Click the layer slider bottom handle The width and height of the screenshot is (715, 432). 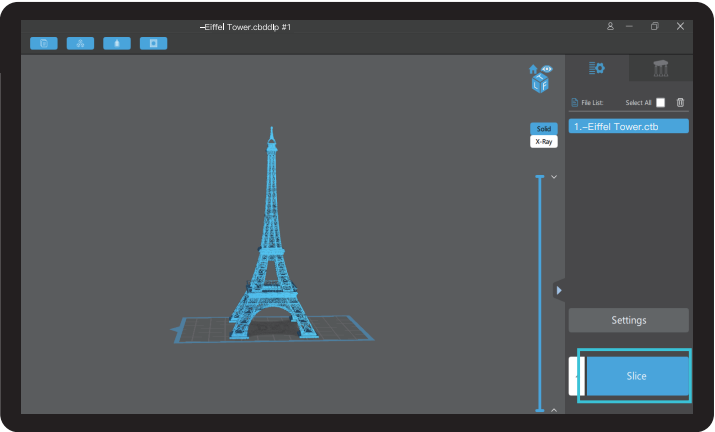coord(540,410)
